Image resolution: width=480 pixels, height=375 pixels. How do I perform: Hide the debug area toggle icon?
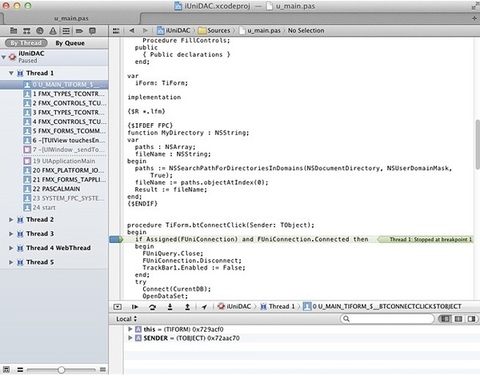(117, 307)
